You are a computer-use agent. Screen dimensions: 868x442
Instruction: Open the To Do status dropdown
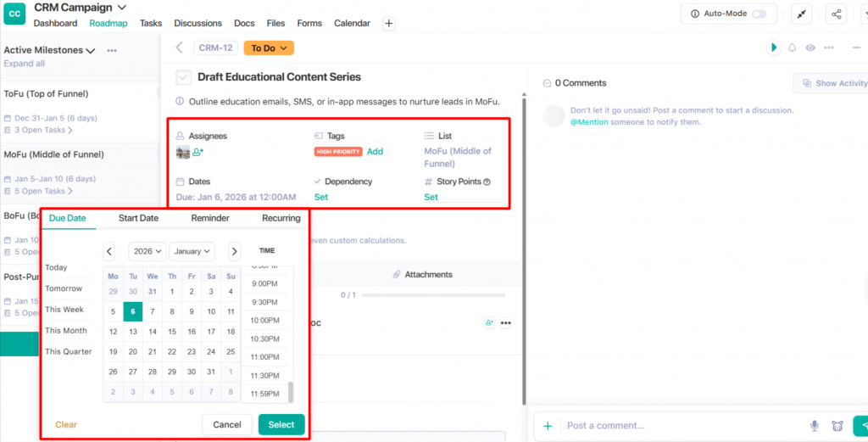(x=269, y=48)
